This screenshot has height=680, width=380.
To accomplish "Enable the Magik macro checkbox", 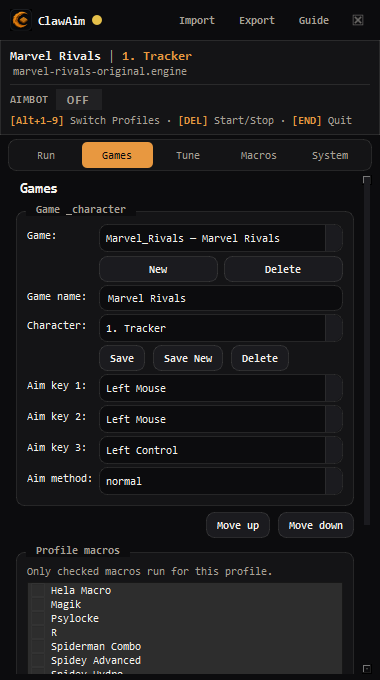I will click(x=38, y=604).
